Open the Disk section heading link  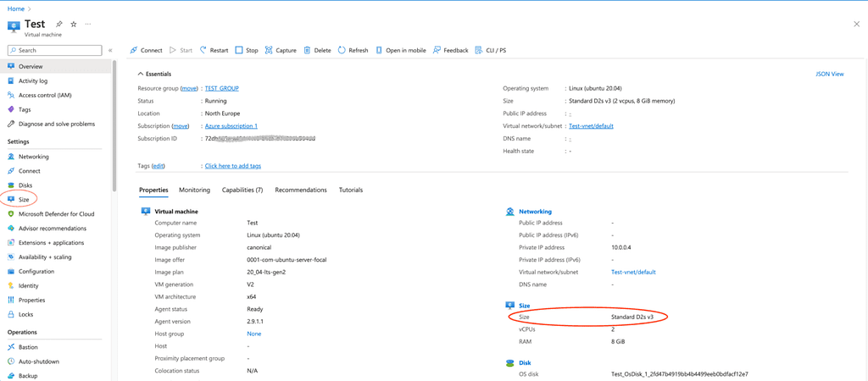[526, 362]
